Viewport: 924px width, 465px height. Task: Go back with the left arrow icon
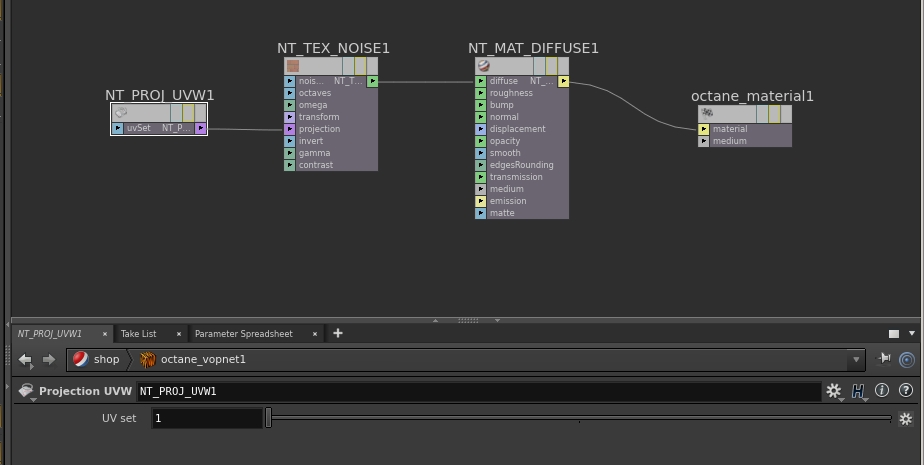25,360
